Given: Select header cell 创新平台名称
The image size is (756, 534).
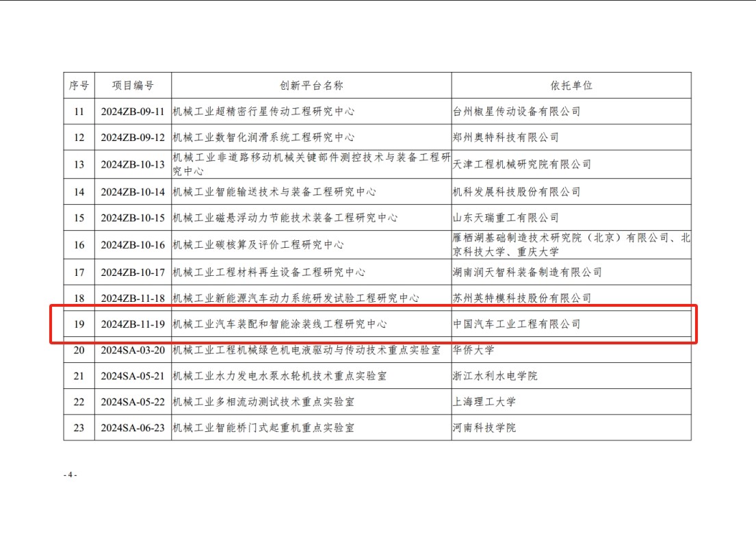Looking at the screenshot, I should [x=311, y=86].
